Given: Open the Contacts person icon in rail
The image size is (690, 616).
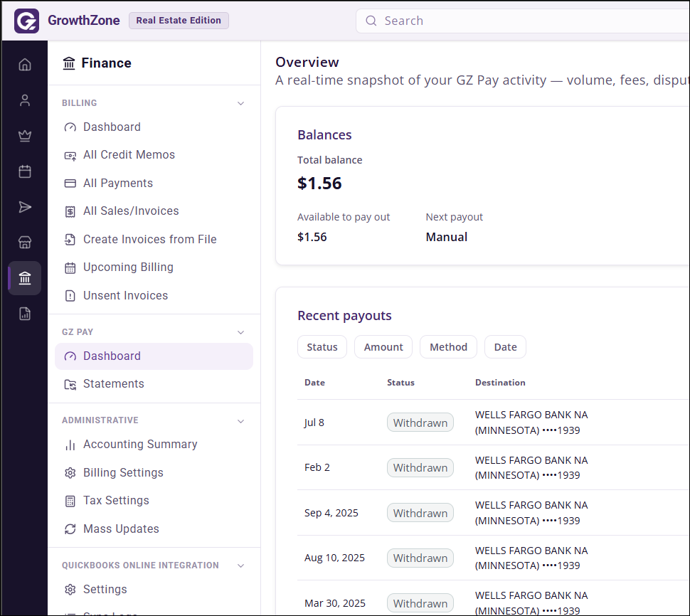Looking at the screenshot, I should (25, 100).
